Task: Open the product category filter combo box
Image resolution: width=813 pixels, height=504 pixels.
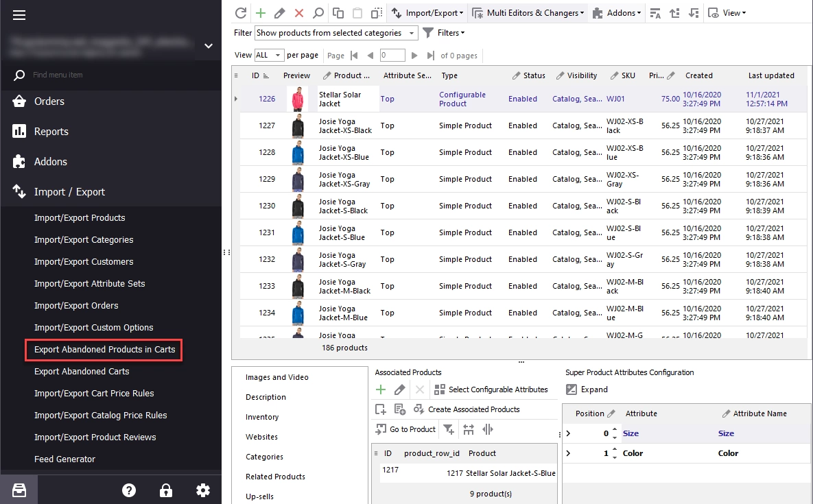Action: 336,33
